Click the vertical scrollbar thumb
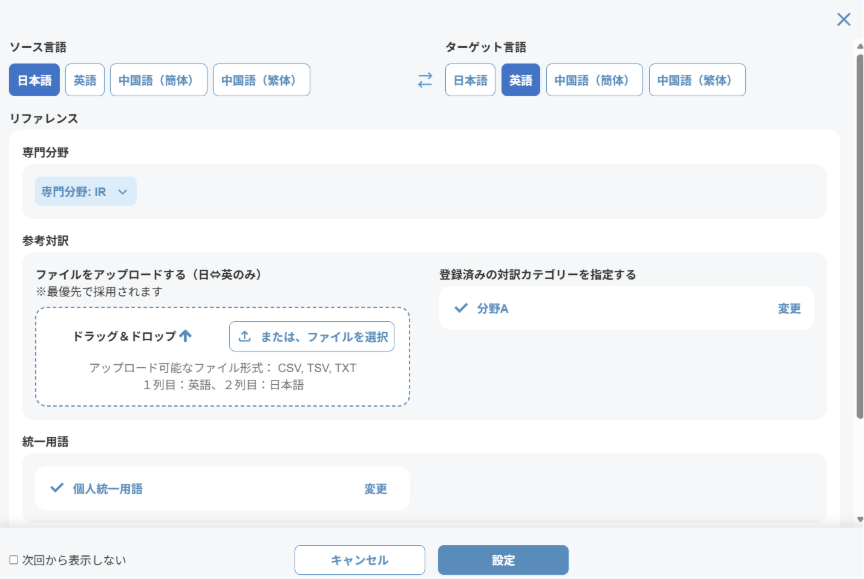Viewport: 864px width, 579px height. click(x=859, y=240)
